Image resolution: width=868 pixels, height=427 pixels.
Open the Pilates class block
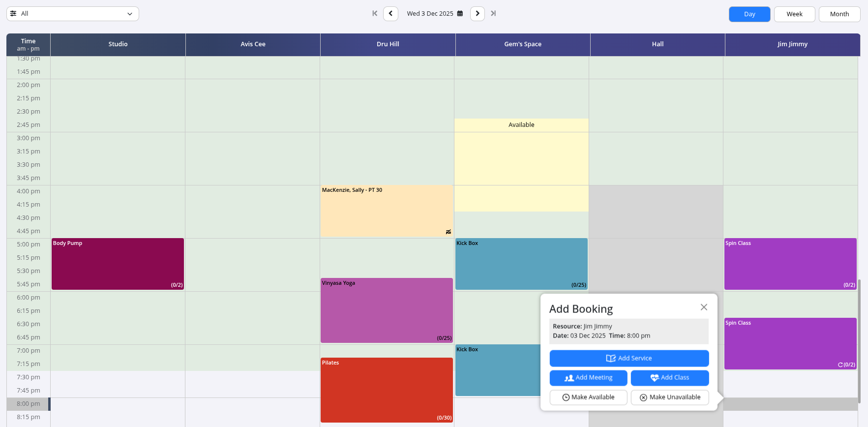[387, 390]
